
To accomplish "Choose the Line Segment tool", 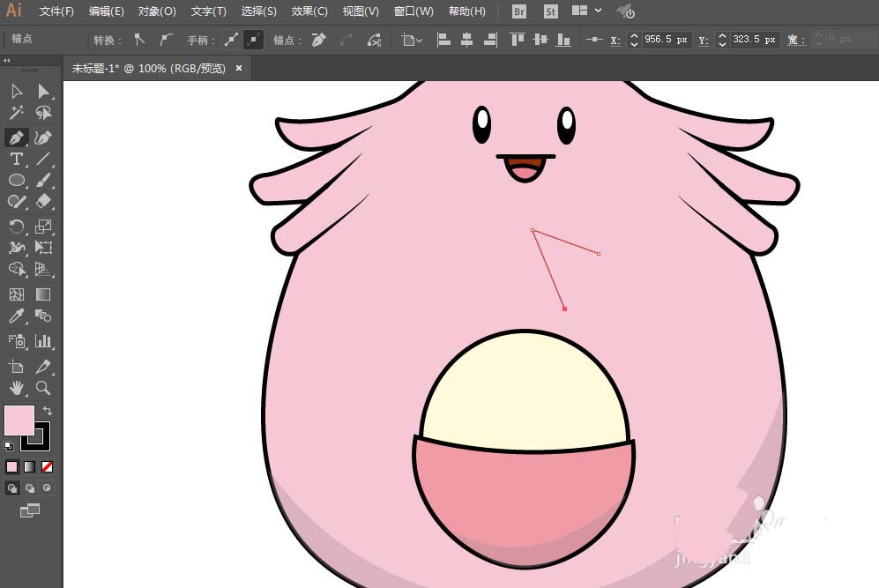I will 43,160.
